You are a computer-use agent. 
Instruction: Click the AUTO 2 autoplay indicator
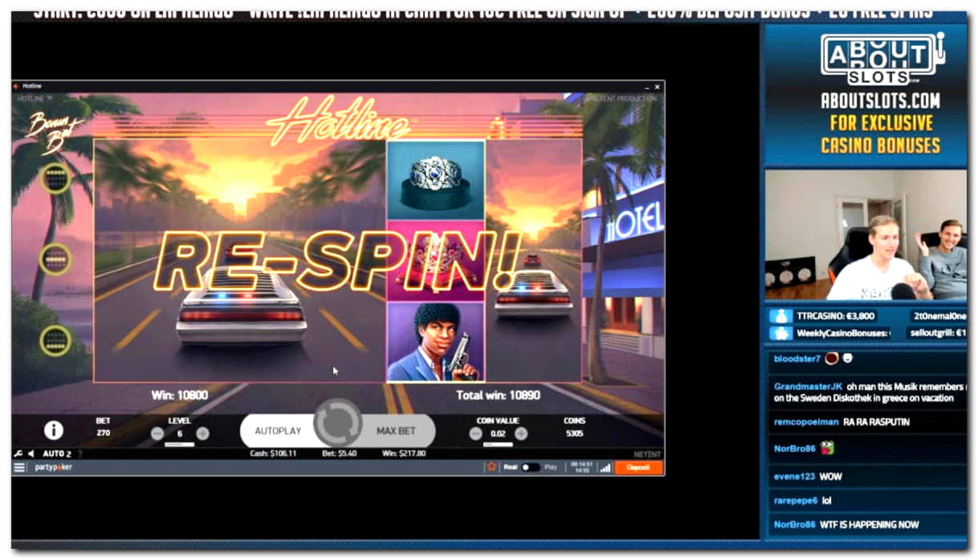pos(57,454)
